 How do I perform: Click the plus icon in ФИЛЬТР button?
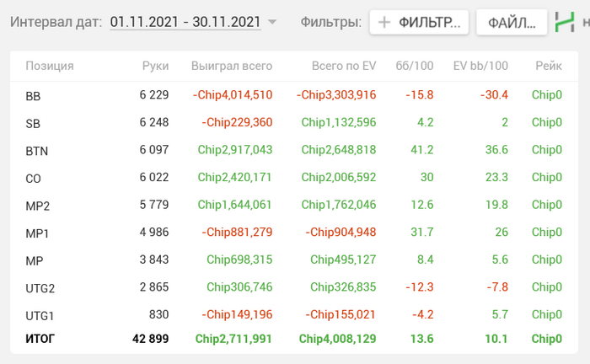384,22
